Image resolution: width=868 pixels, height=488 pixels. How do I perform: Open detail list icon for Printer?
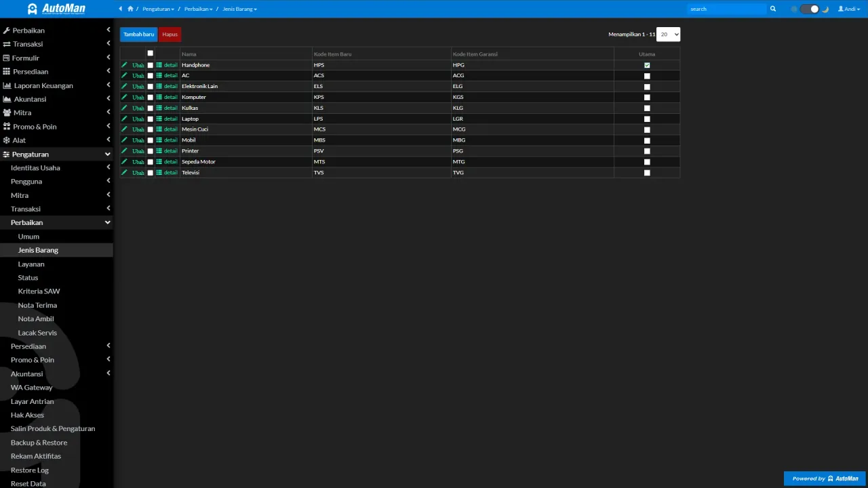(159, 151)
